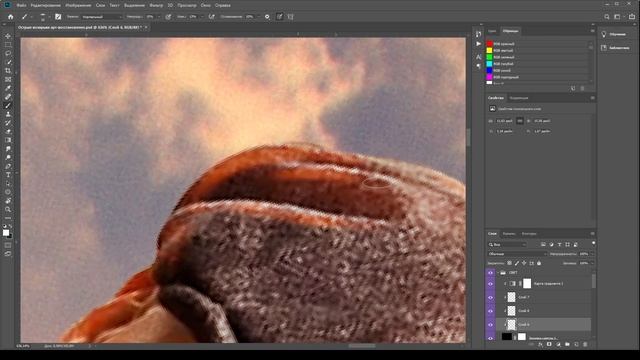Open the Изображение menu

click(78, 5)
